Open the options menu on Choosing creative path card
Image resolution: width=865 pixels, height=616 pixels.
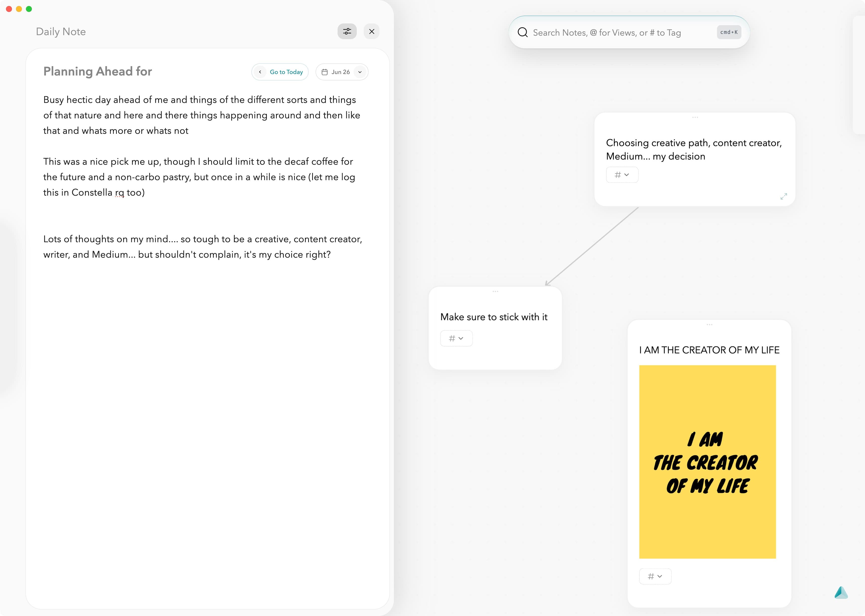[695, 118]
